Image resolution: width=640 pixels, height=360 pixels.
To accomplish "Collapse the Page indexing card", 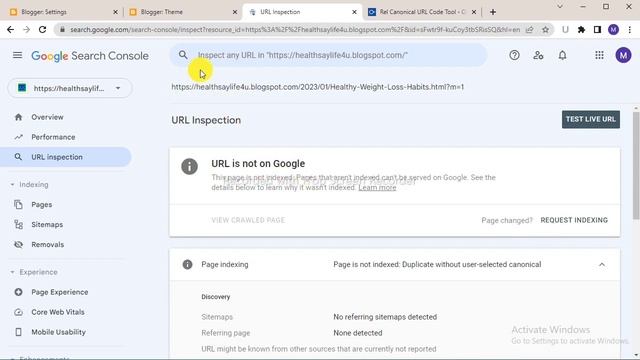I will tap(602, 264).
